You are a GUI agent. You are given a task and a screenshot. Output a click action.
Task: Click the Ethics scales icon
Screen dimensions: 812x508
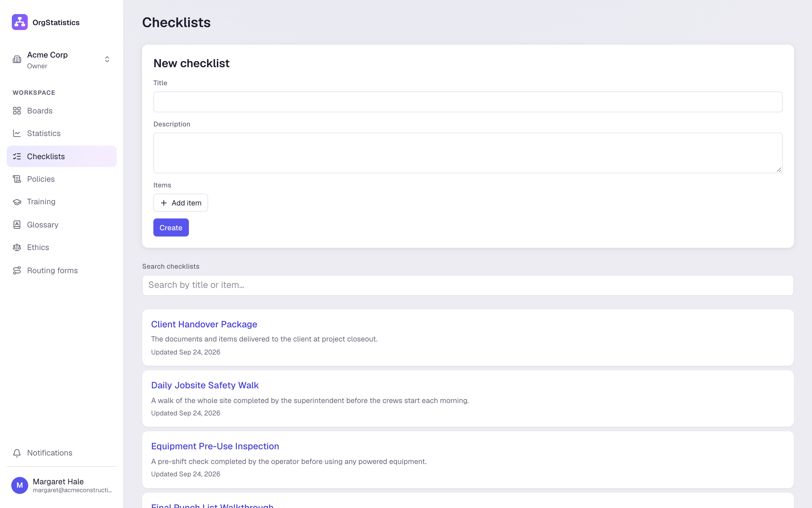[x=17, y=247]
